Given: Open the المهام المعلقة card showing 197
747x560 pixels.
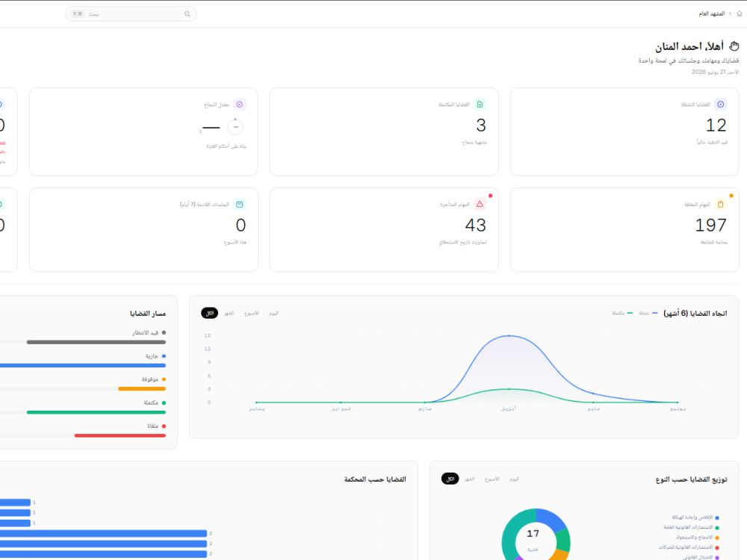Looking at the screenshot, I should click(x=624, y=229).
